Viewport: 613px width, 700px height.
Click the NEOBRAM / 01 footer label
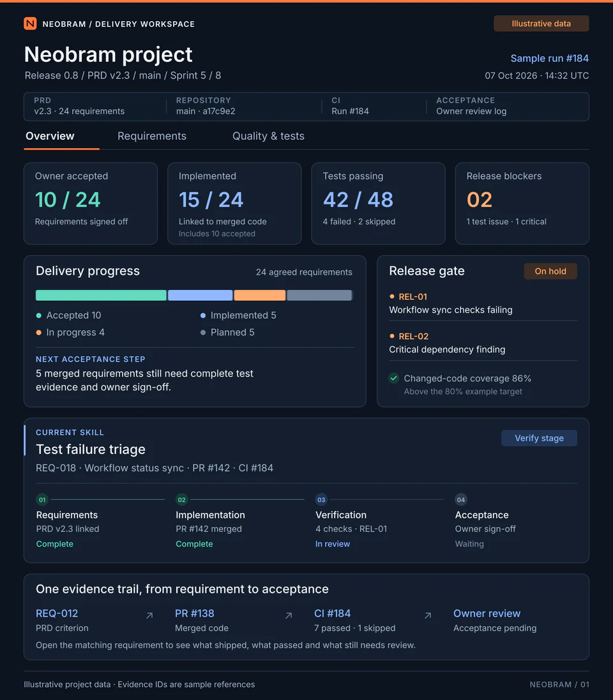(x=559, y=685)
